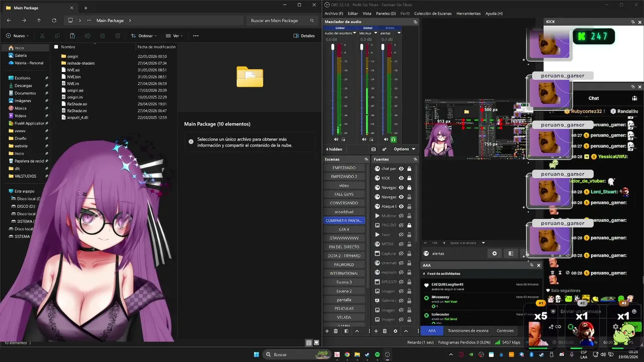Screen dimensions: 644x362
Task: Open the Ordenar dropdown in File Explorer
Action: pyautogui.click(x=144, y=36)
